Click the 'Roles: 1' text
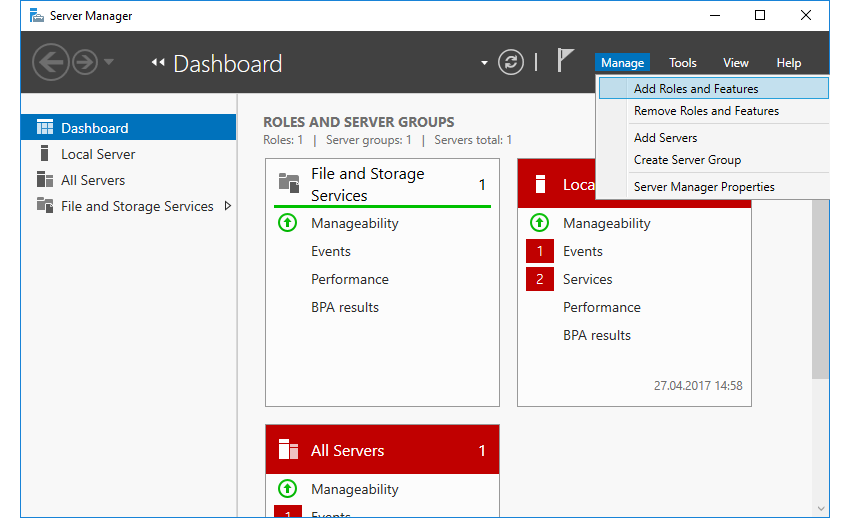 pyautogui.click(x=283, y=140)
